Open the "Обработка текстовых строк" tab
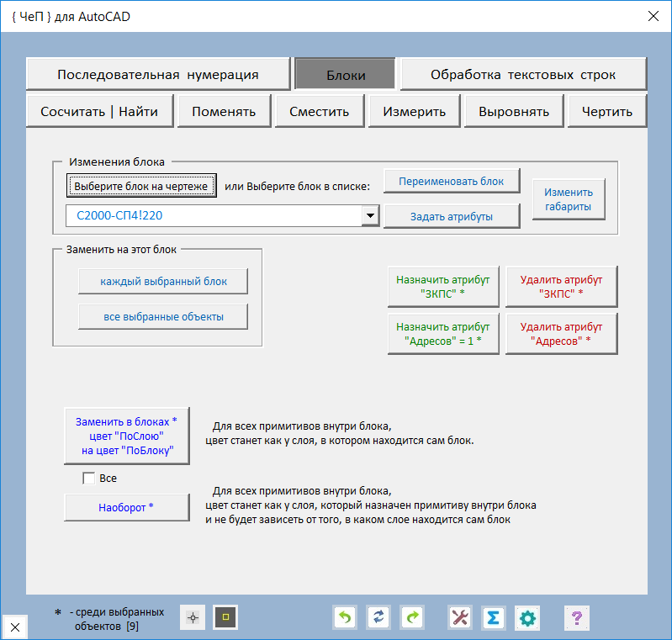The image size is (672, 640). [x=523, y=74]
